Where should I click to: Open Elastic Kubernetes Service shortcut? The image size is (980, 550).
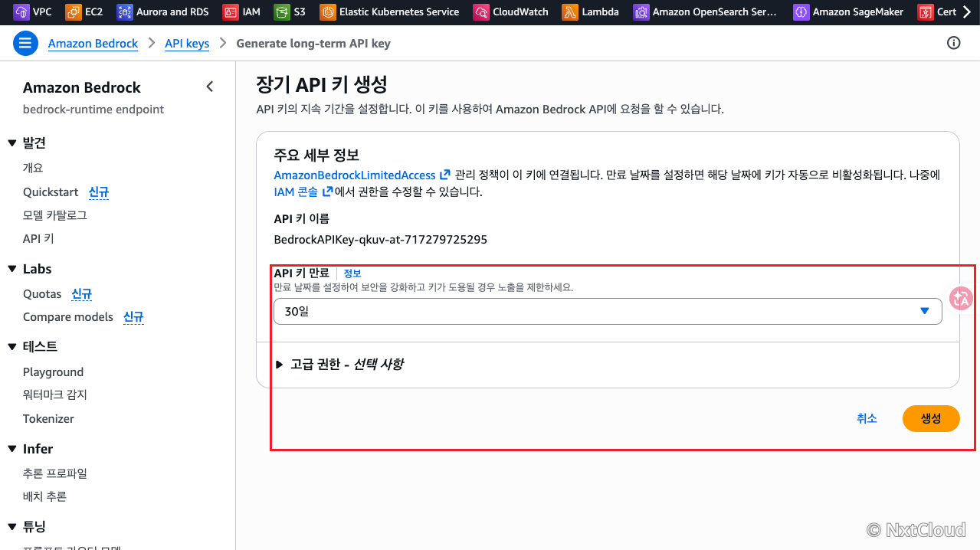pyautogui.click(x=389, y=11)
